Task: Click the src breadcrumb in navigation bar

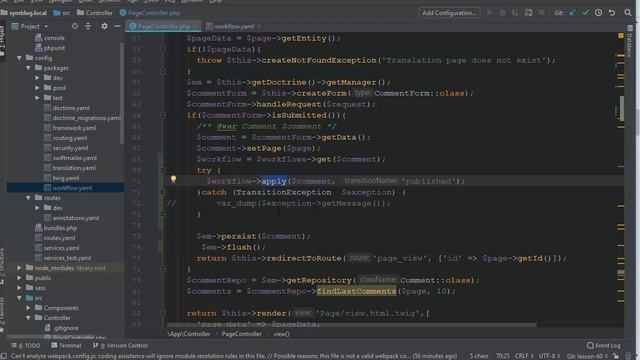Action: (62, 13)
